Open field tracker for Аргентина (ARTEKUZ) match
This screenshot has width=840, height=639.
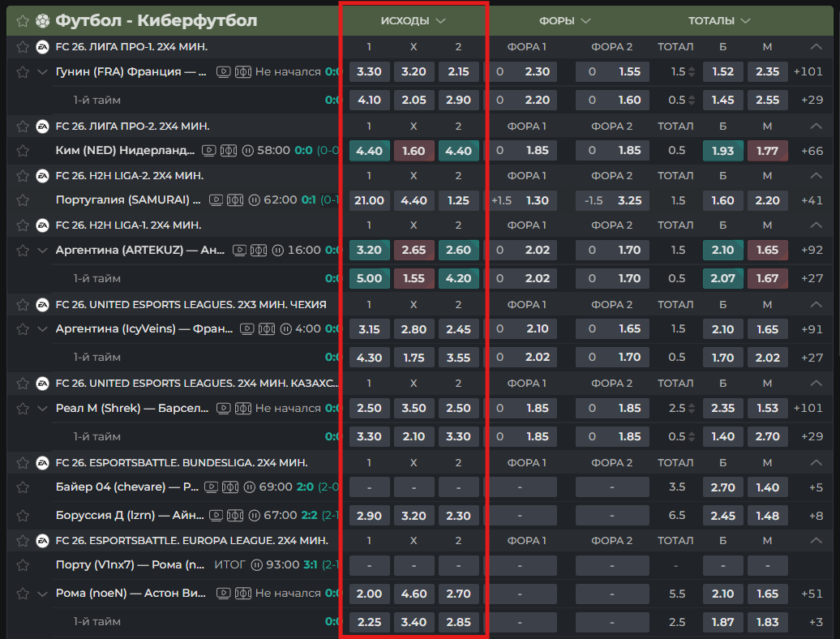click(259, 250)
